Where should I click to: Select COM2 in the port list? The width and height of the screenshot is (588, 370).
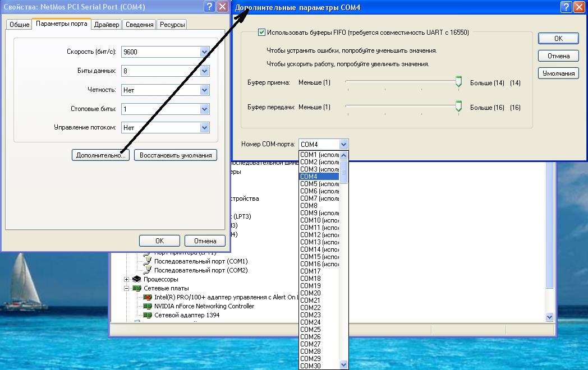pyautogui.click(x=319, y=162)
